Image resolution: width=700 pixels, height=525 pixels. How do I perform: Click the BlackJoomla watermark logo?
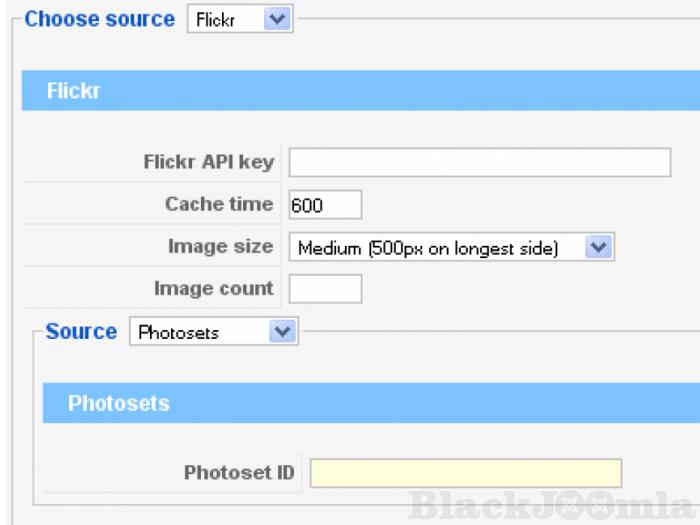coord(550,504)
